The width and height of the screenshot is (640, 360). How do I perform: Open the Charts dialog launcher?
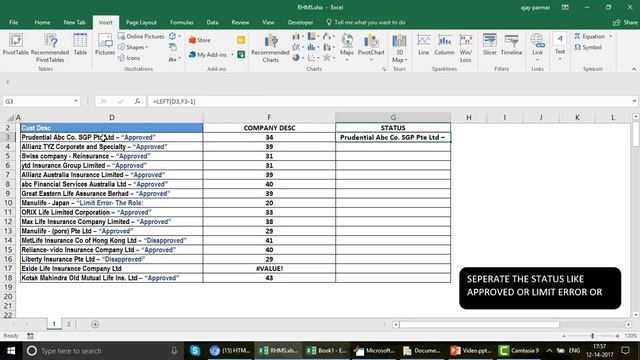[384, 69]
